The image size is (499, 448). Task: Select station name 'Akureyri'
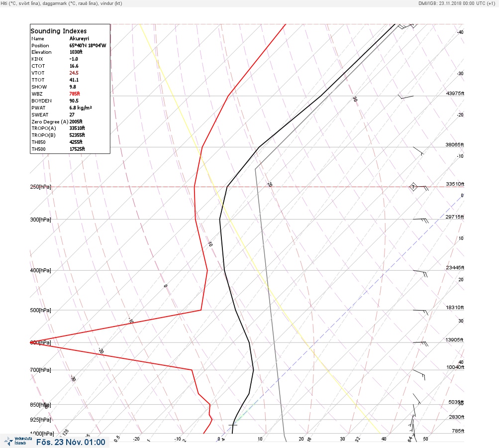79,38
